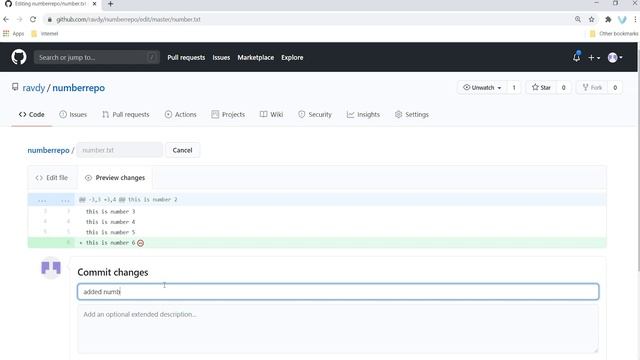Expand the Unwatch dropdown
Screen dimensions: 640x360
click(x=482, y=87)
